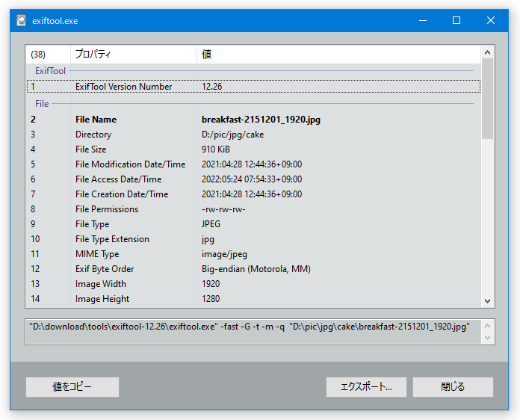Select File Access Date/Time row
The width and height of the screenshot is (520, 420).
coord(253,179)
